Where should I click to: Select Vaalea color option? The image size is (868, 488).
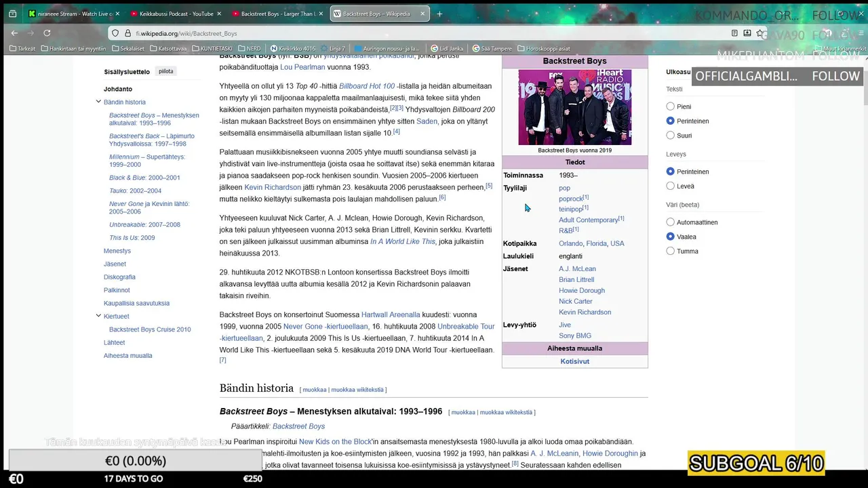670,237
